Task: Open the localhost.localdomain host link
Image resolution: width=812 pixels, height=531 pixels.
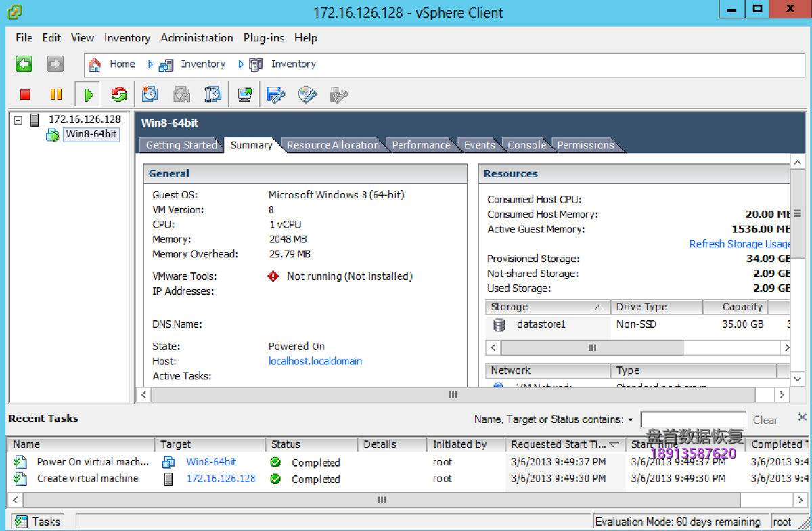Action: [315, 361]
